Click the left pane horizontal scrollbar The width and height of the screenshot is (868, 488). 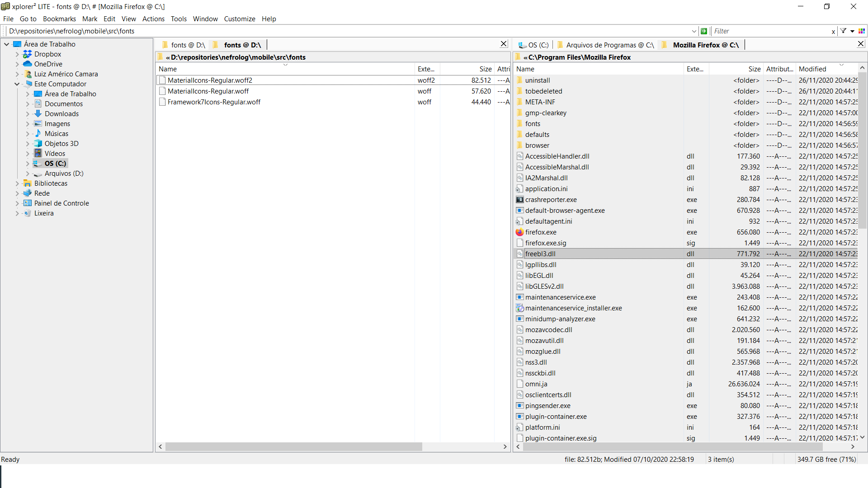(x=294, y=446)
